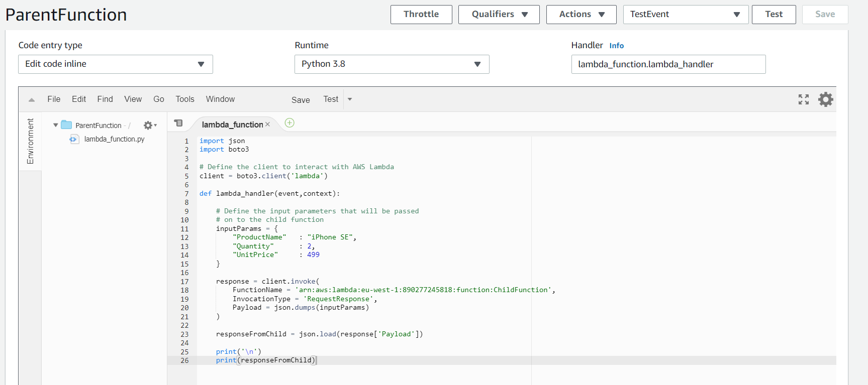
Task: Open the Actions dropdown menu
Action: [x=581, y=15]
